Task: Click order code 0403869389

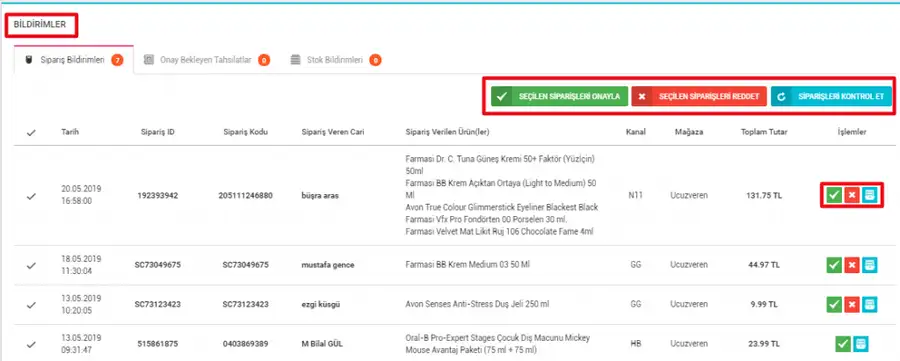Action: [245, 344]
